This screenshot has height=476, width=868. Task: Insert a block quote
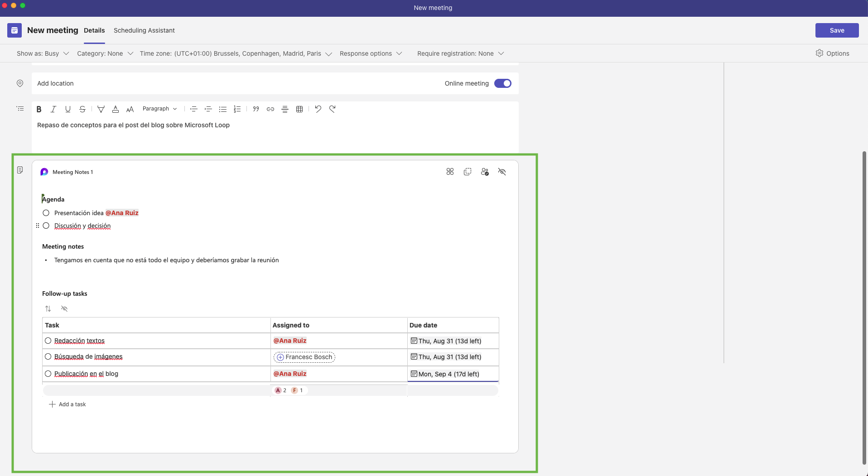(256, 109)
